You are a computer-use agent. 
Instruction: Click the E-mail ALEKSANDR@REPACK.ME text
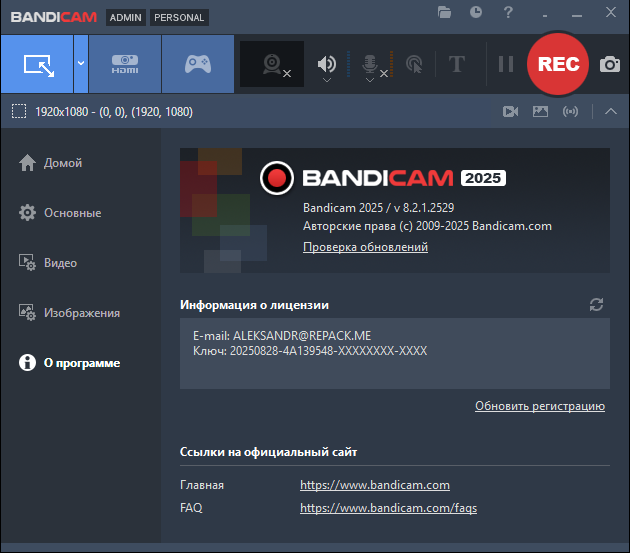point(282,336)
